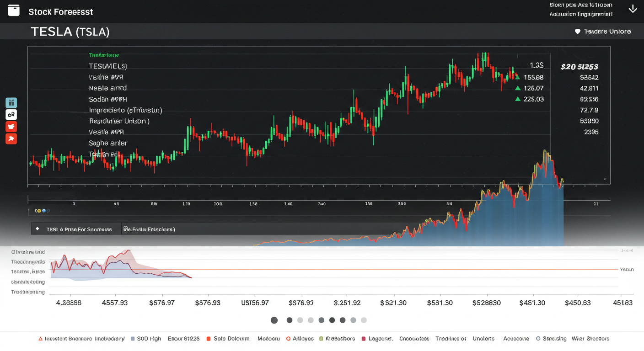The width and height of the screenshot is (644, 351).
Task: Click the Unalerts legend entry
Action: pyautogui.click(x=483, y=339)
